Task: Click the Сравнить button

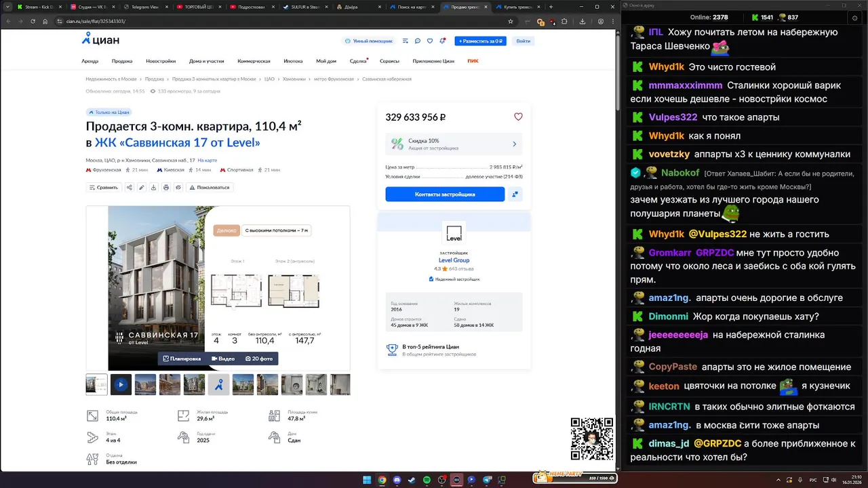Action: click(x=104, y=187)
